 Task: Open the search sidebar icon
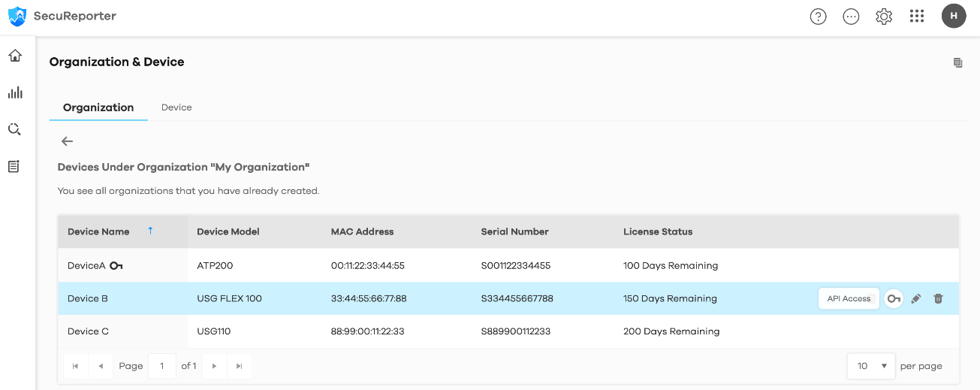pyautogui.click(x=14, y=129)
